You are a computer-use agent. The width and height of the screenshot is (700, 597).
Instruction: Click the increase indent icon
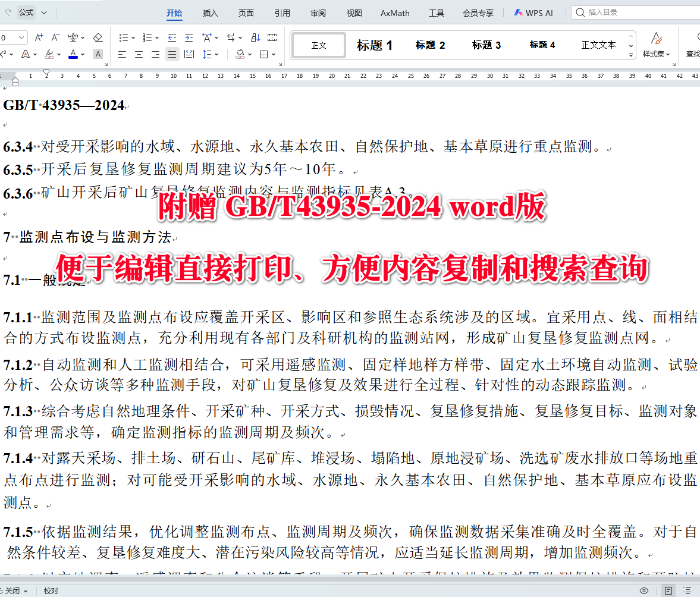[x=189, y=38]
